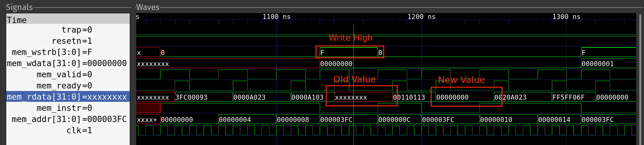Viewport: 644px width, 145px height.
Task: Select the mem_addr[31:0] signal row
Action: tap(68, 119)
